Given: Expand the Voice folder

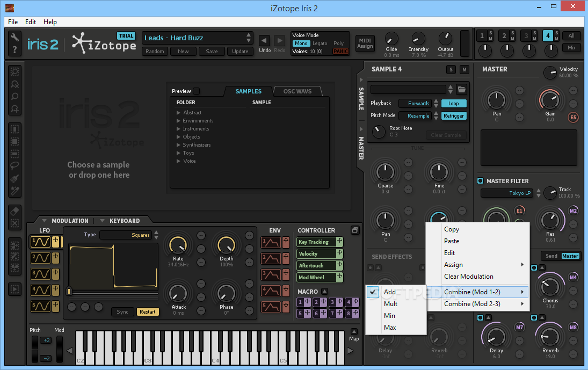Looking at the screenshot, I should click(x=178, y=161).
